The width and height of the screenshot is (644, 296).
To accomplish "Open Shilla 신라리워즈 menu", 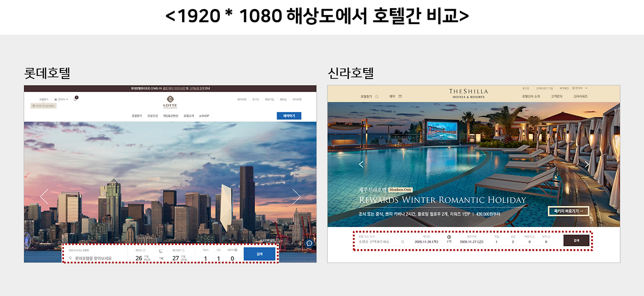I will coord(581,96).
